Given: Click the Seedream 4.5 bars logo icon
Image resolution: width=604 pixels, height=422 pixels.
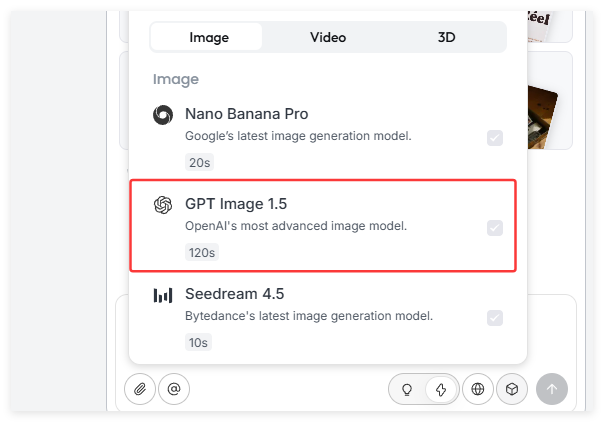Looking at the screenshot, I should point(162,295).
